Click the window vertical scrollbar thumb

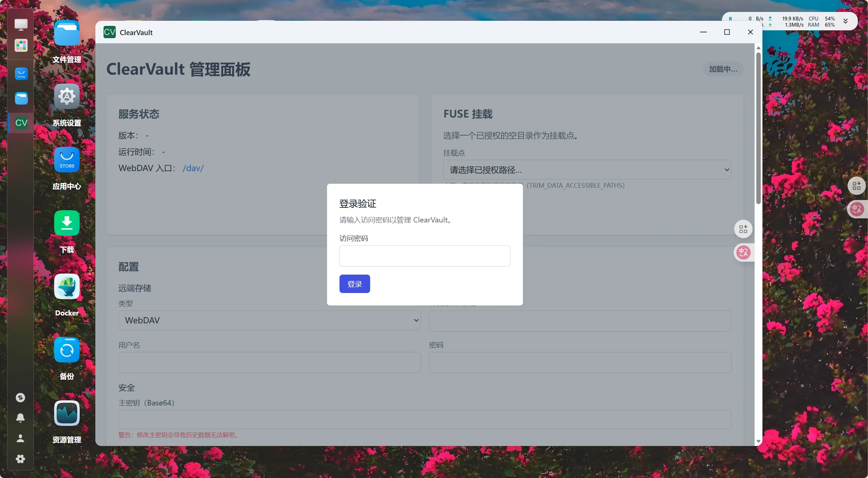tap(758, 128)
